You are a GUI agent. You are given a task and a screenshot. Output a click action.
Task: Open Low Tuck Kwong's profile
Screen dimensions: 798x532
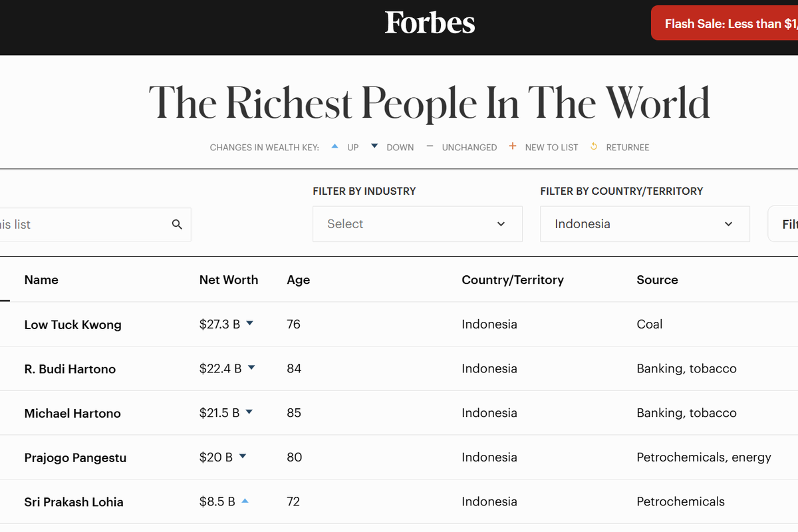72,325
